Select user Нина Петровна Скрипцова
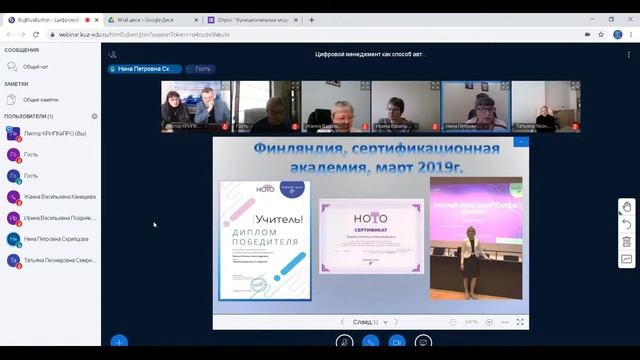This screenshot has height=360, width=640. pyautogui.click(x=51, y=239)
